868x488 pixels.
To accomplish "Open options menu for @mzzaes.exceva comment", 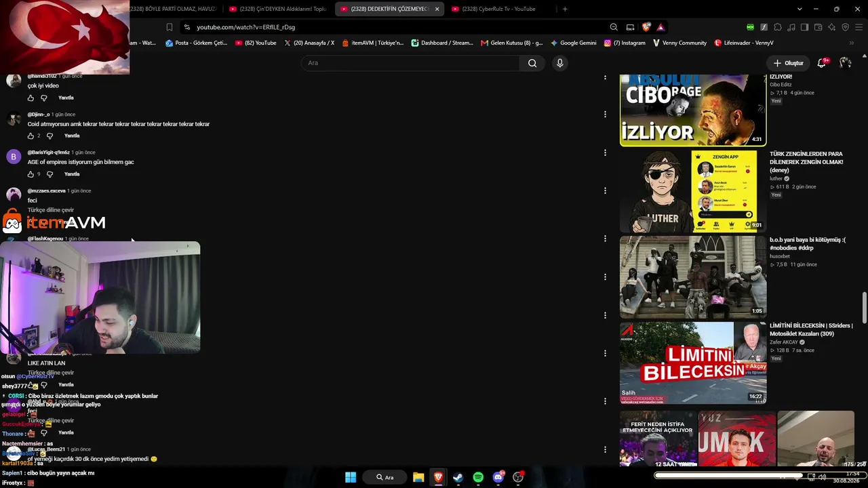I will point(605,190).
